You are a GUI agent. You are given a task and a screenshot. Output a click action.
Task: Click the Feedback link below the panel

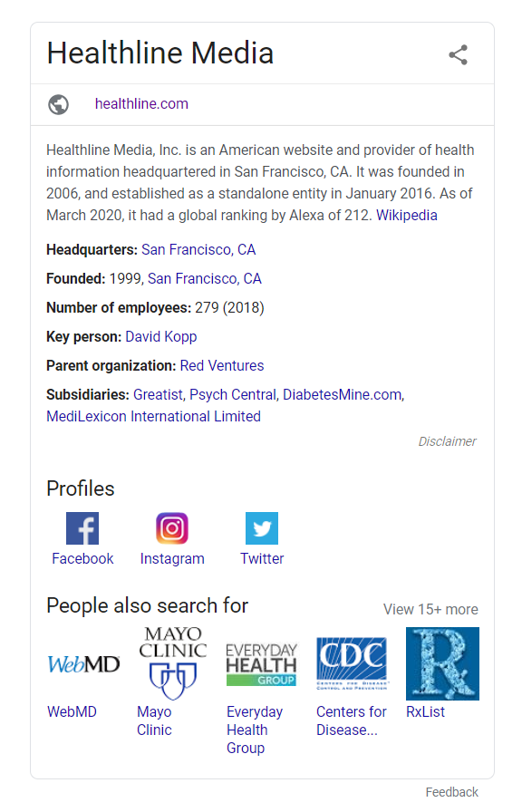[x=451, y=792]
